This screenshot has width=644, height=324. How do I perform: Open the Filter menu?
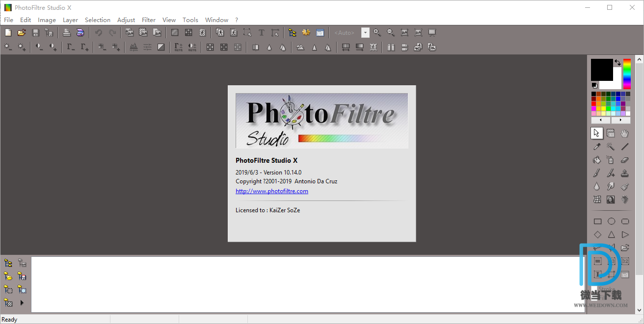pos(149,20)
